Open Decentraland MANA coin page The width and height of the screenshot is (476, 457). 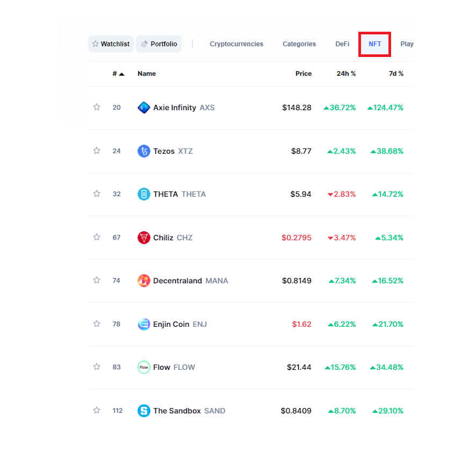pyautogui.click(x=191, y=281)
